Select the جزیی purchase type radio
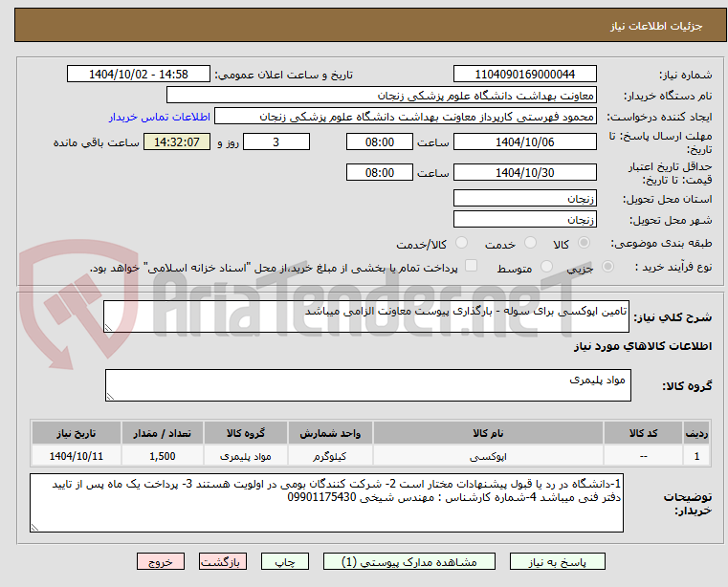The width and height of the screenshot is (728, 587). pos(607,267)
